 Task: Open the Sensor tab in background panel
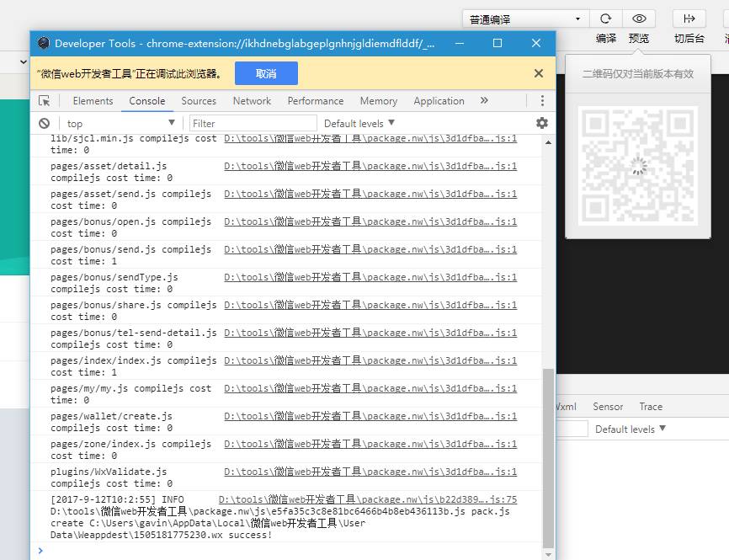click(x=608, y=407)
